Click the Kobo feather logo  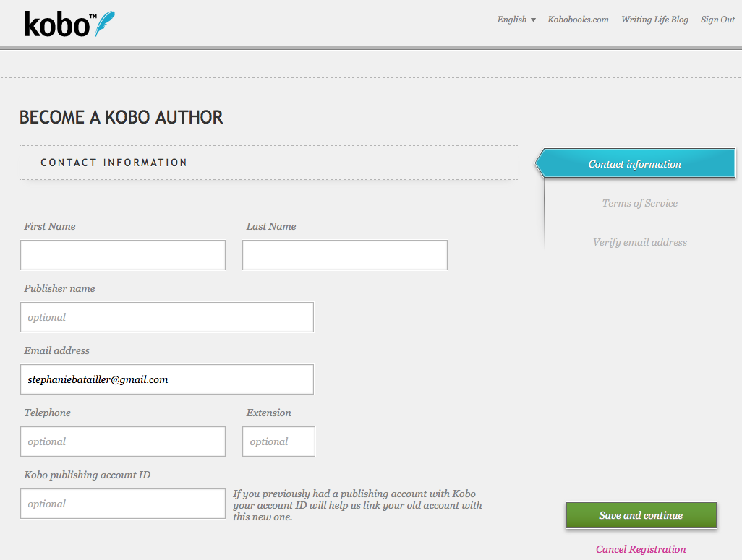point(69,24)
